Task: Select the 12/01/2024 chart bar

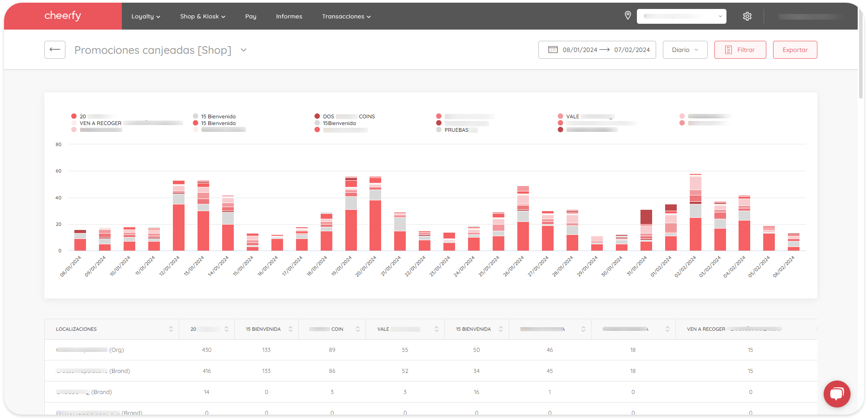Action: tap(179, 216)
